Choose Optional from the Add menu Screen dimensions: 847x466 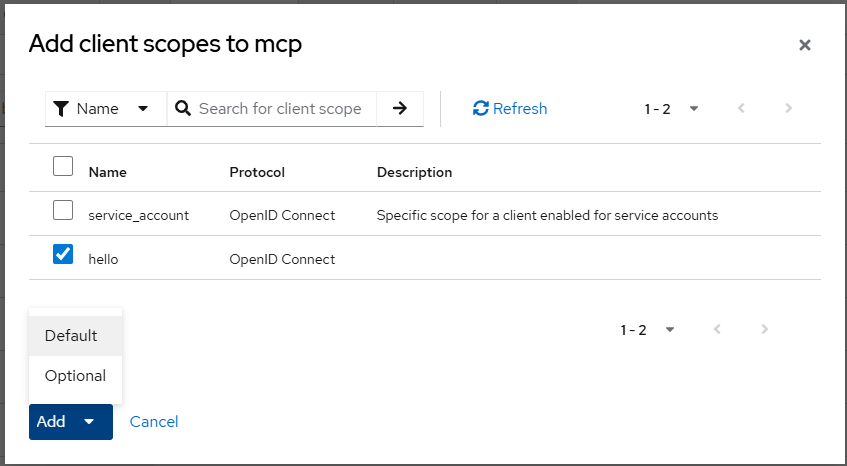[76, 376]
